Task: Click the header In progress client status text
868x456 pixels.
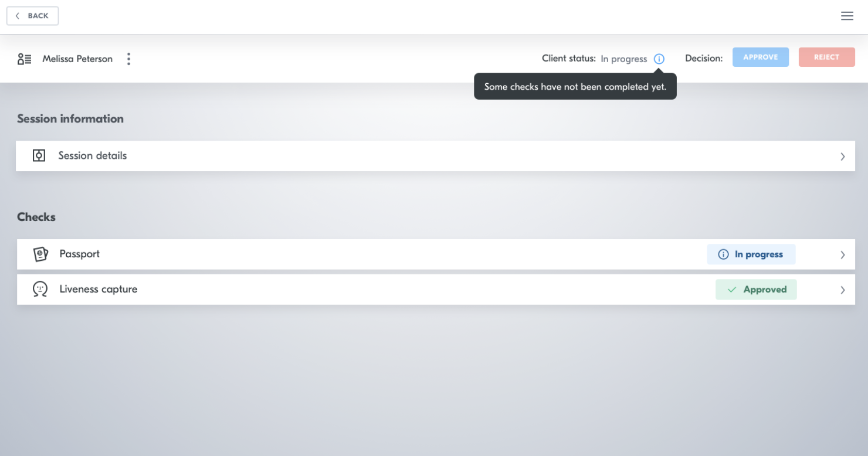Action: click(x=624, y=59)
